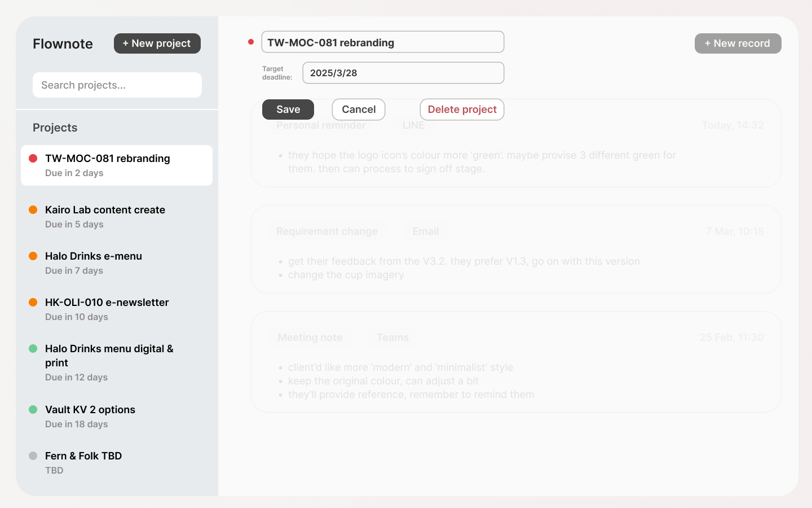Click green dot next to Vault KV 2 options
This screenshot has height=508, width=812.
(x=33, y=410)
